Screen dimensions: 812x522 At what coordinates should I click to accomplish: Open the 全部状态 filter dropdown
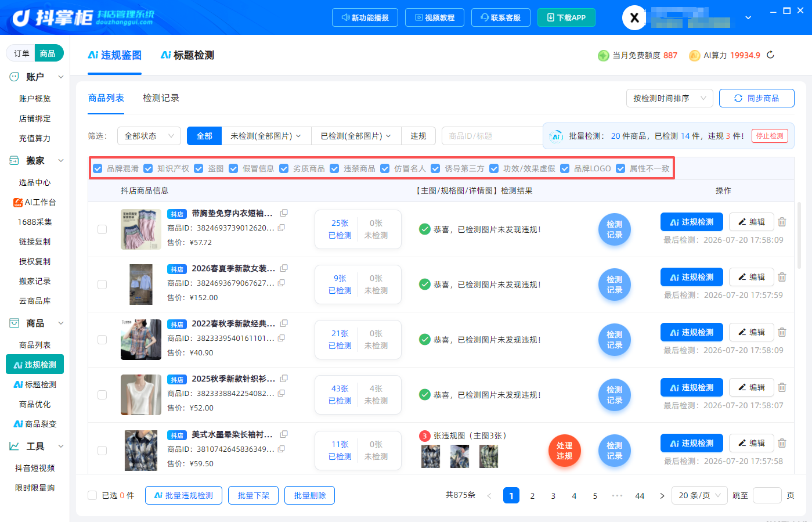tap(149, 136)
